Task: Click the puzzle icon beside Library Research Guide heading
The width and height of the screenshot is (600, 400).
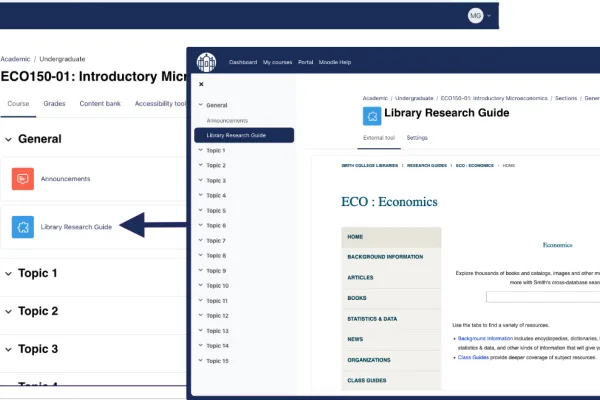Action: (x=372, y=116)
